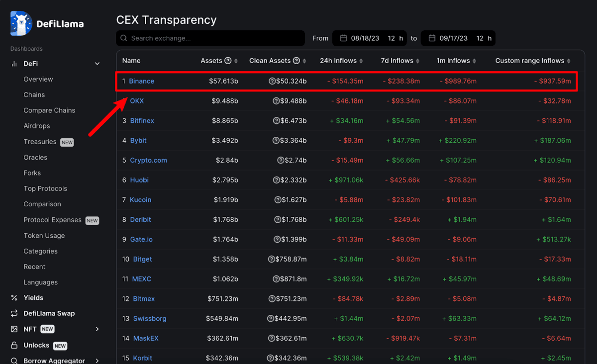The height and width of the screenshot is (364, 597).
Task: Click the To date calendar icon
Action: pos(432,38)
